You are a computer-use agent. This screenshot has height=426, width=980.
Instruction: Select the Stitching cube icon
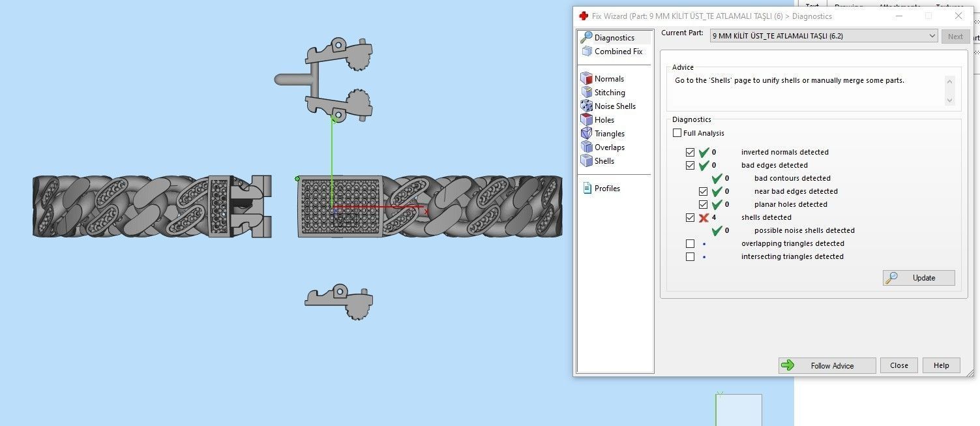(586, 93)
